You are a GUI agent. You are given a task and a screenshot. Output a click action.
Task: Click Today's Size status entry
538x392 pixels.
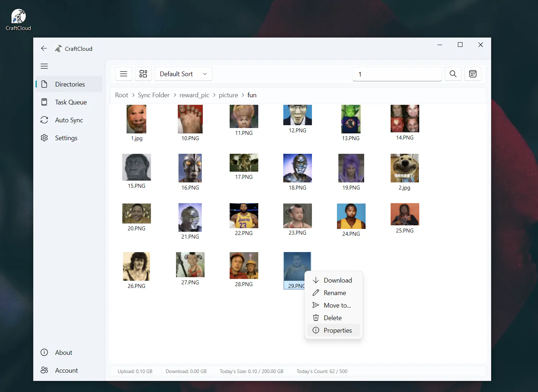click(x=251, y=371)
